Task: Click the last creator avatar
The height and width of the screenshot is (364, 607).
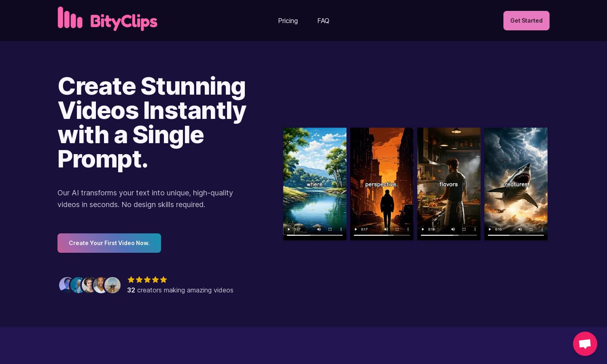Action: click(112, 285)
